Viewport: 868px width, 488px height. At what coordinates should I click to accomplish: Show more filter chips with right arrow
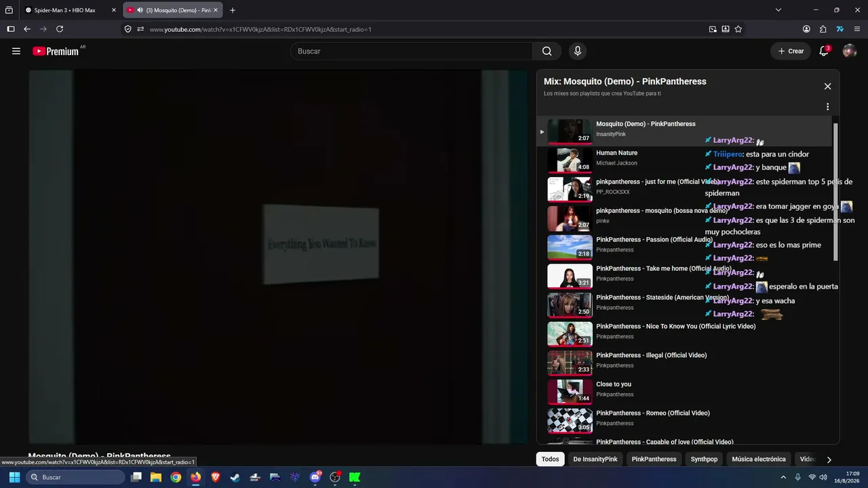(829, 460)
